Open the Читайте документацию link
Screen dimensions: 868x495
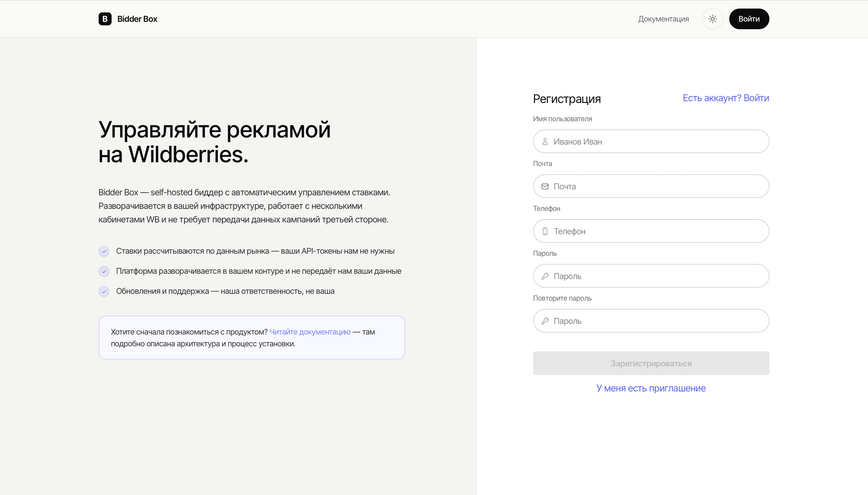coord(310,332)
